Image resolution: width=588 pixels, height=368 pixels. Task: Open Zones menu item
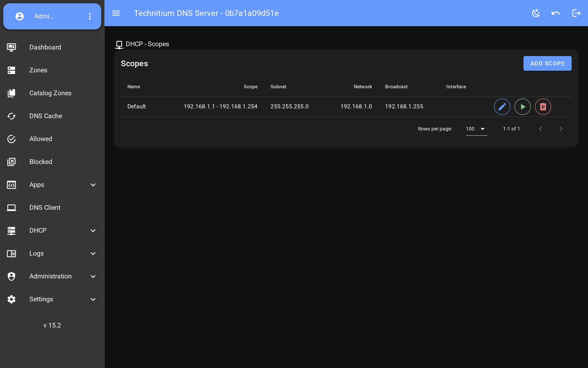point(52,70)
